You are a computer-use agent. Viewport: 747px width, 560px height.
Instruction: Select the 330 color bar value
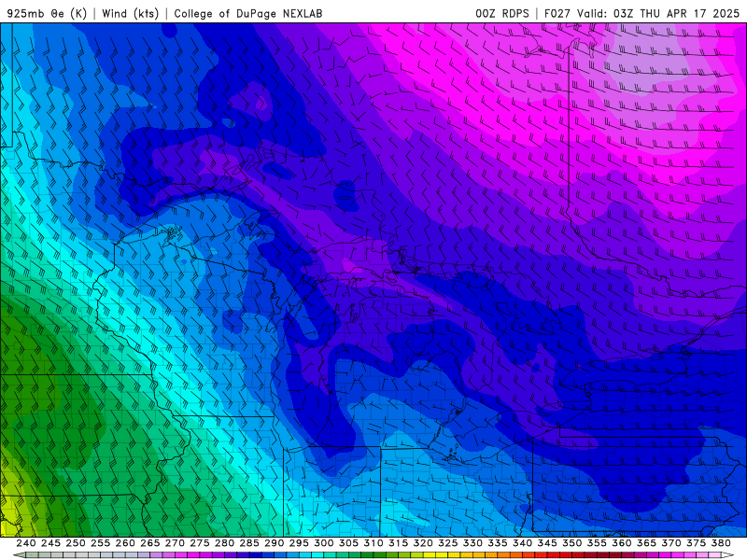pos(472,543)
